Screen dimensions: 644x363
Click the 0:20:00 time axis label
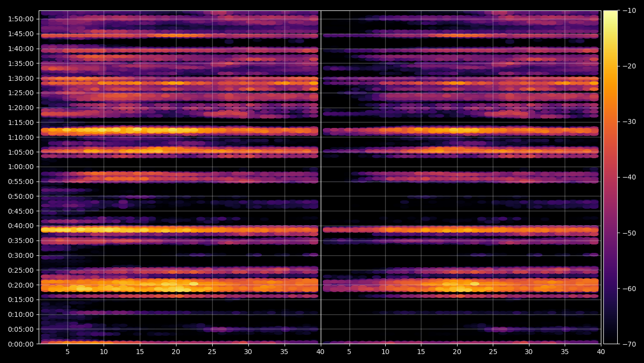tap(21, 285)
